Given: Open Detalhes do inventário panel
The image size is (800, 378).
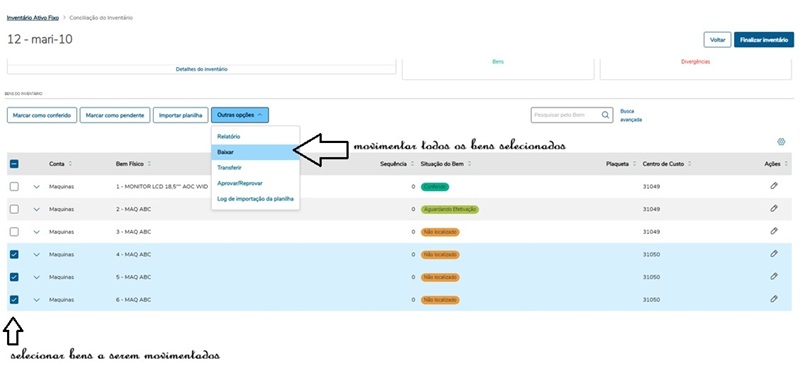Looking at the screenshot, I should click(x=202, y=69).
